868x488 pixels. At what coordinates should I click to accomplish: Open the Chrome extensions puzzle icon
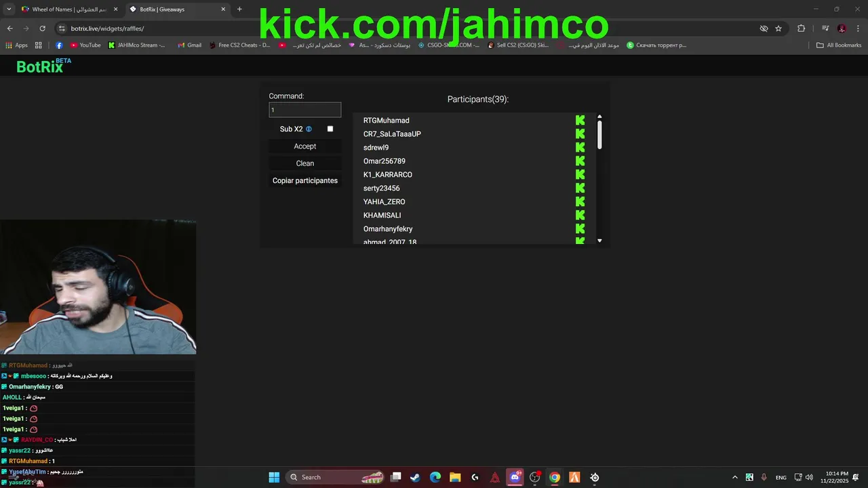(801, 28)
